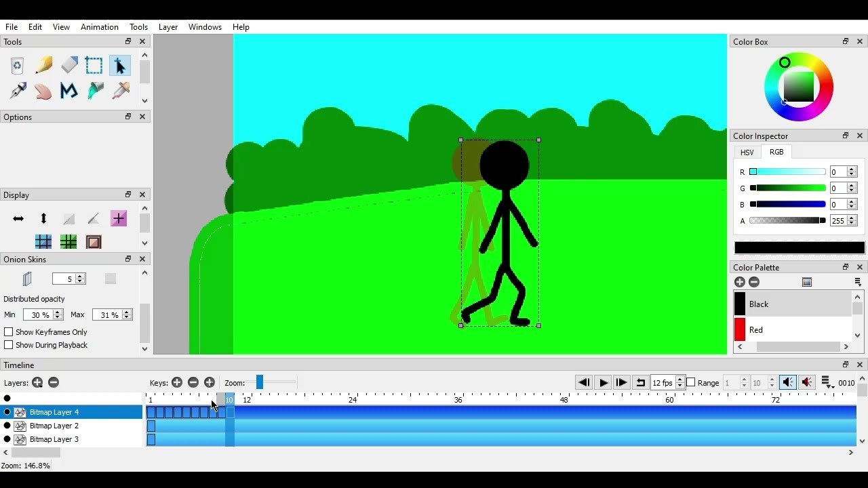Open the Color Palette hamburger menu
Viewport: 868px width, 488px height.
(x=858, y=282)
